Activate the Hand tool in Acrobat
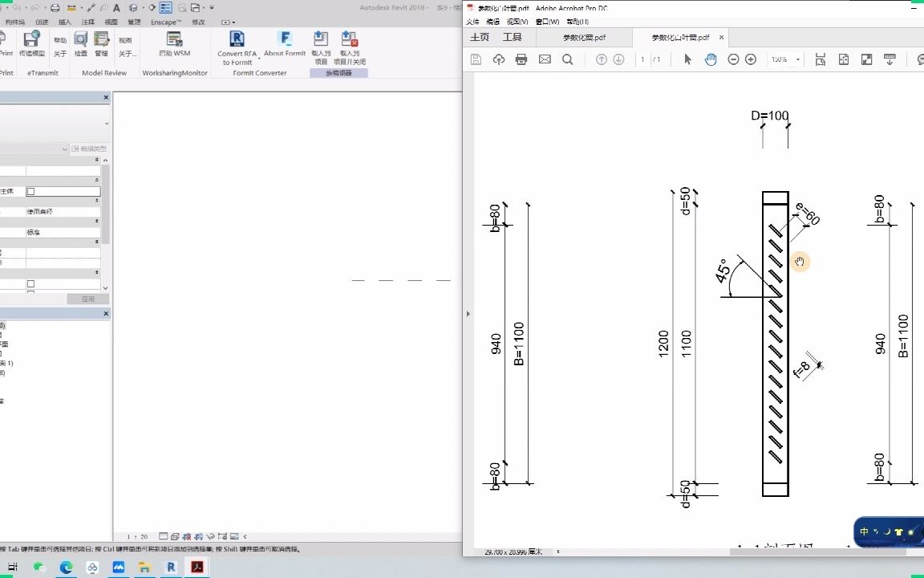This screenshot has width=924, height=578. tap(711, 59)
